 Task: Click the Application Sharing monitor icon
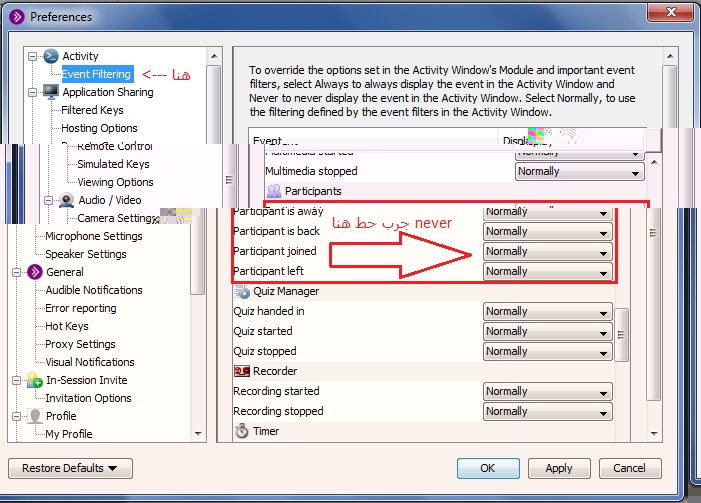coord(50,92)
